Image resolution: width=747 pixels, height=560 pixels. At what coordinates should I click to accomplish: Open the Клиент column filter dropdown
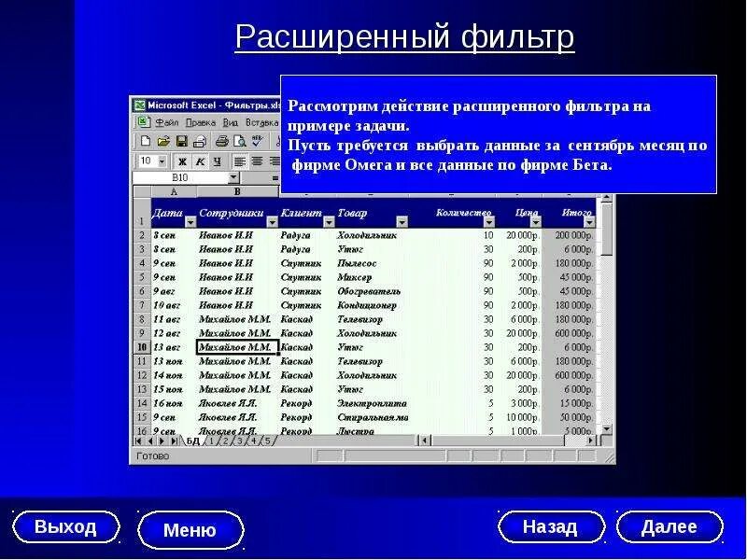coord(329,222)
